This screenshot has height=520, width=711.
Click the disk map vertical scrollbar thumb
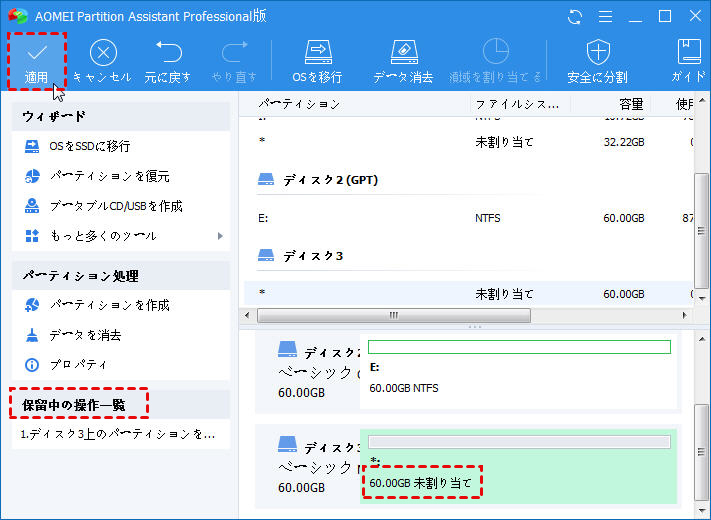coord(701,452)
